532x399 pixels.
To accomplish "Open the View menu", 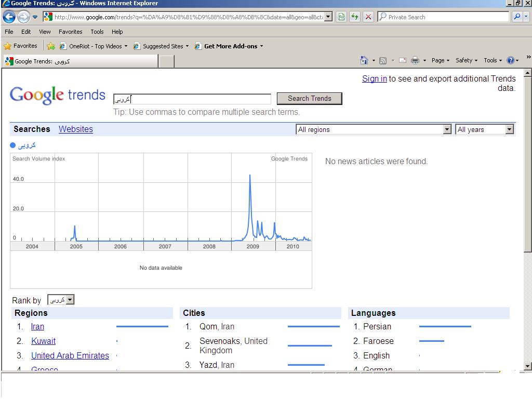I will [x=45, y=32].
